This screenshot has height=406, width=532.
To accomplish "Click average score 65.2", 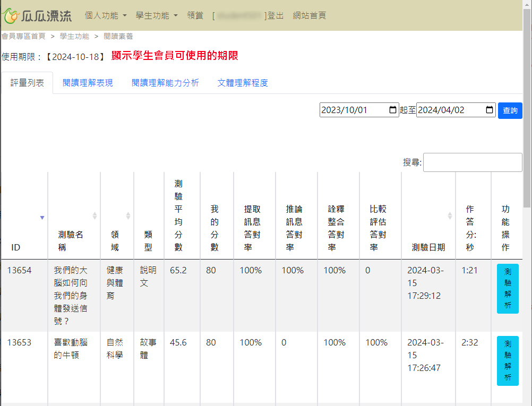I will point(178,270).
